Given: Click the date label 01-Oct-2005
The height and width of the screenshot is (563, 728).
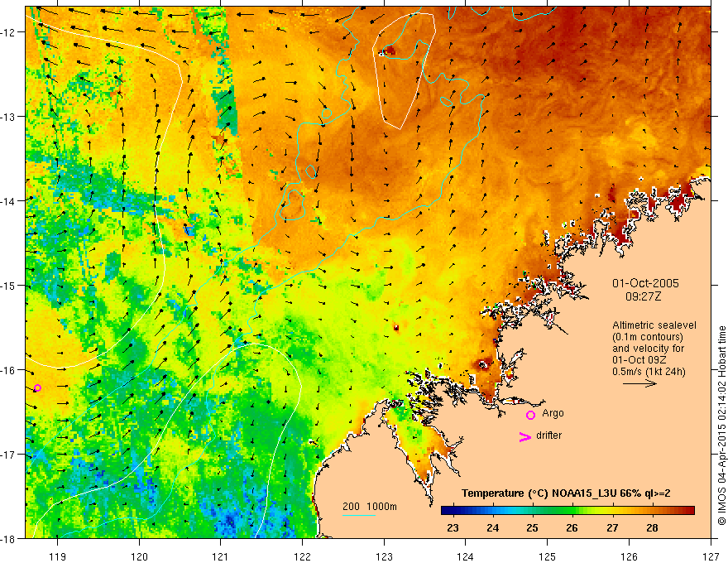Looking at the screenshot, I should [x=645, y=283].
